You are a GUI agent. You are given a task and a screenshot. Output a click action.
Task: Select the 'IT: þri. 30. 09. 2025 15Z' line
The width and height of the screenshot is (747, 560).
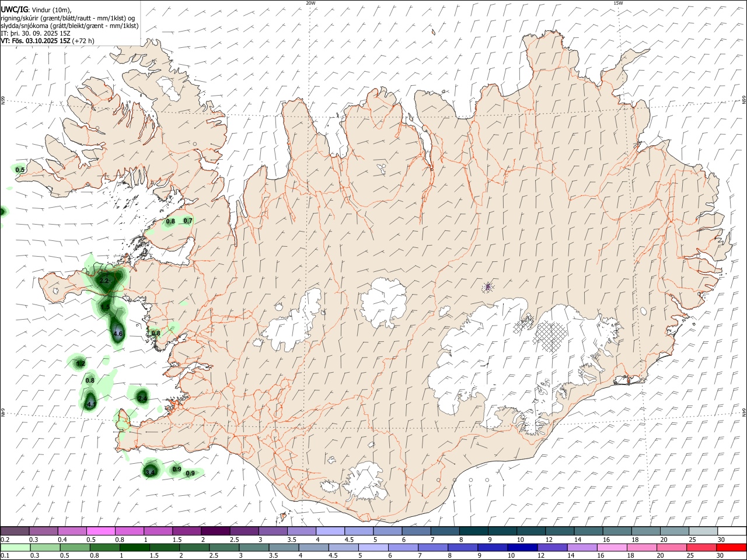pos(35,33)
